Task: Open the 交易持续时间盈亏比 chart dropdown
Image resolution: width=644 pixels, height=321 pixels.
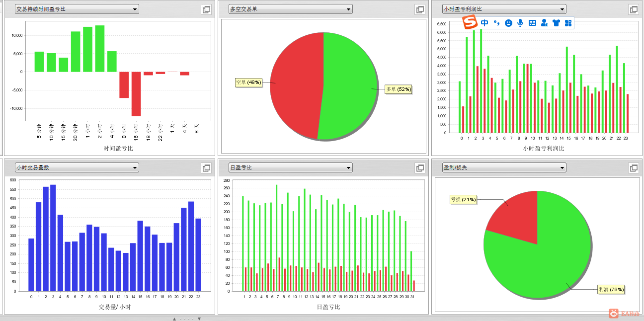Action: click(x=77, y=9)
